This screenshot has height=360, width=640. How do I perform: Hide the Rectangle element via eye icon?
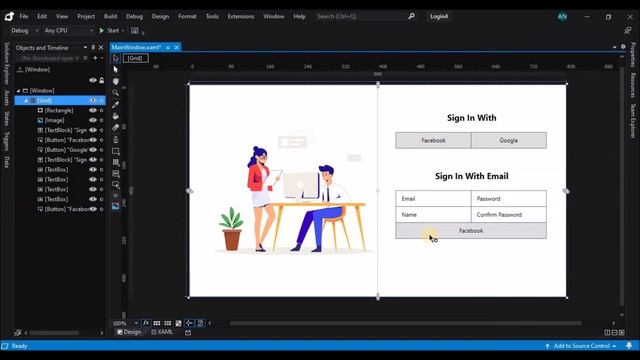click(x=93, y=110)
